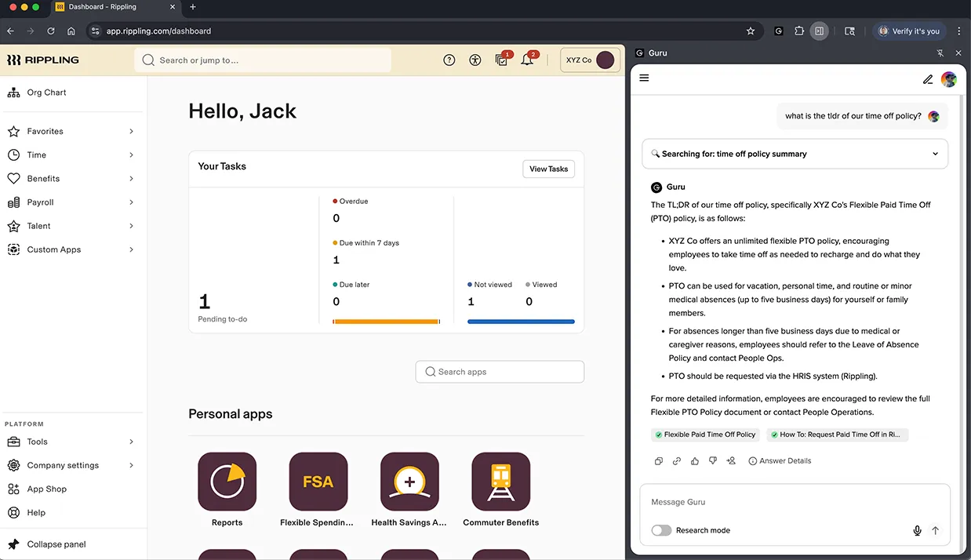Open the Reports app tile
Screen dimensions: 971x560
click(x=227, y=482)
